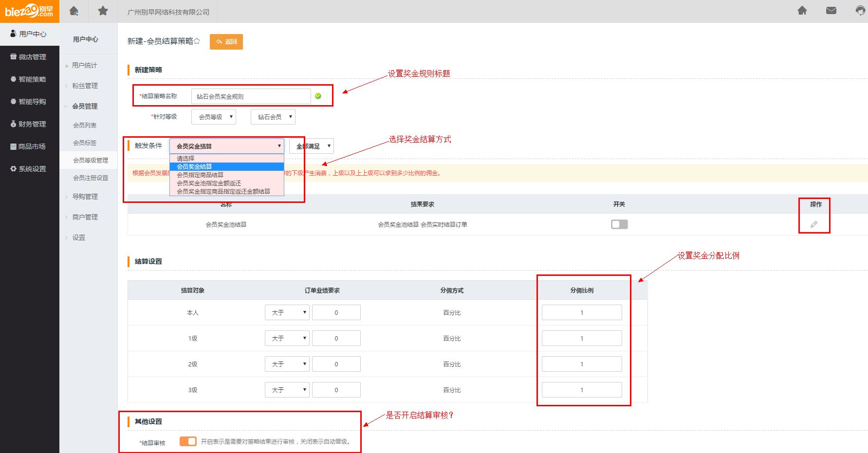This screenshot has width=868, height=453.
Task: Click the customer service headset icon
Action: pos(860,11)
